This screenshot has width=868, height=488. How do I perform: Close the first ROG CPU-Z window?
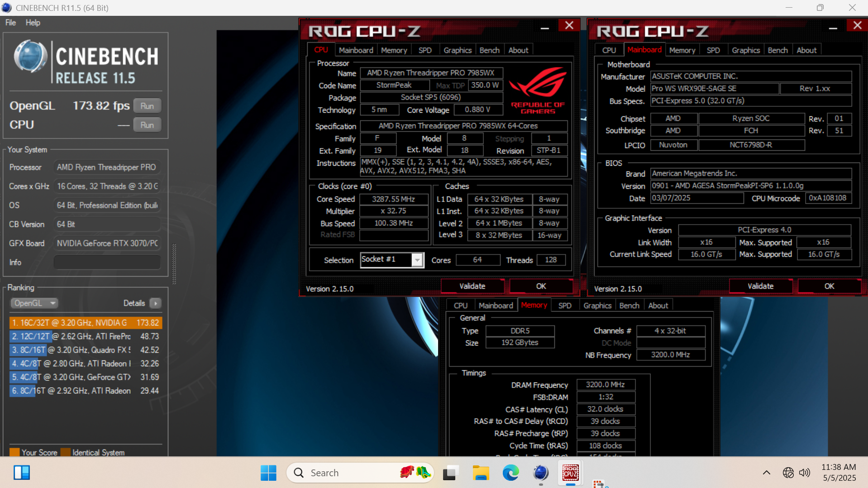(569, 25)
